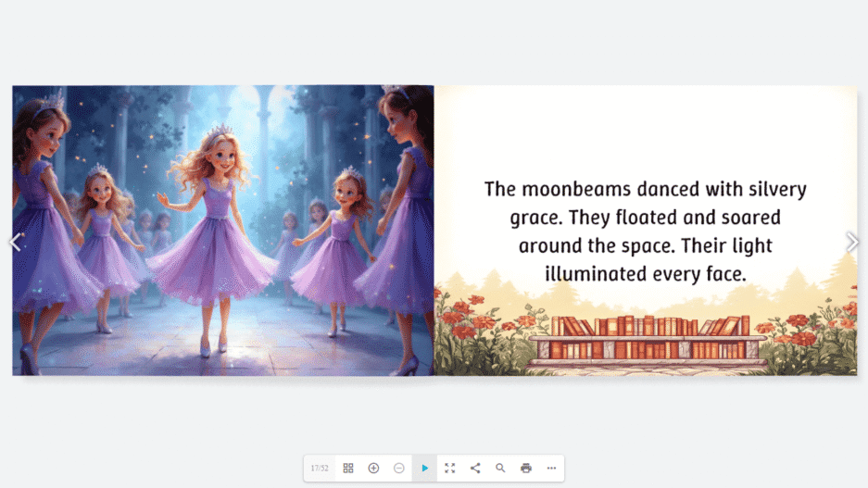This screenshot has width=868, height=488.
Task: Open more options menu (three dots)
Action: pyautogui.click(x=551, y=468)
